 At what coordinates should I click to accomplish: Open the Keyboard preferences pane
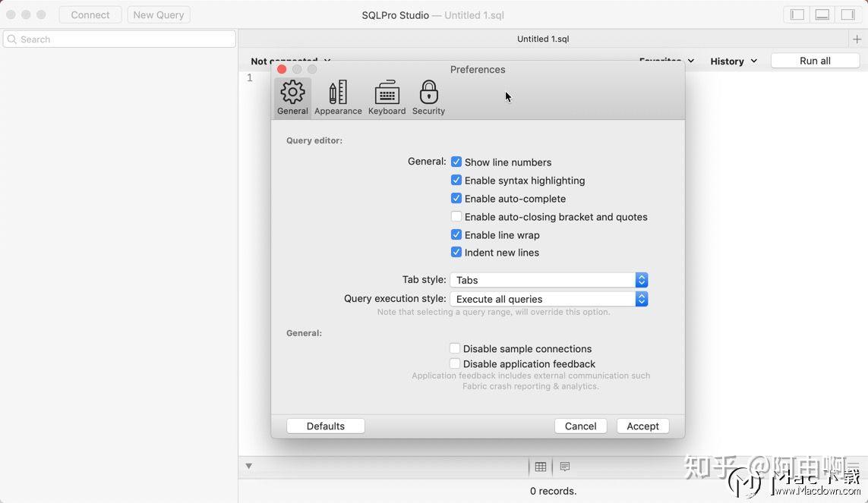coord(387,95)
